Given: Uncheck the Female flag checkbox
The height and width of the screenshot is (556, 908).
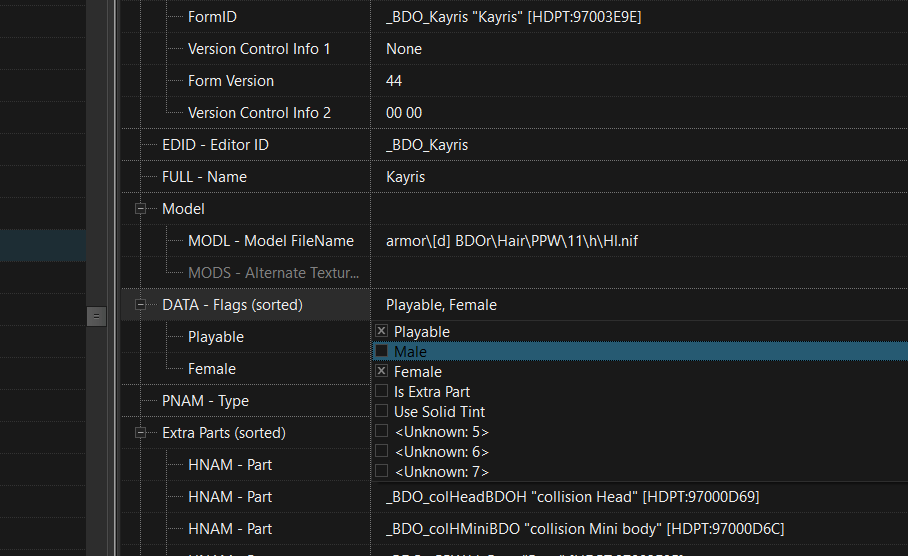Looking at the screenshot, I should pos(381,371).
